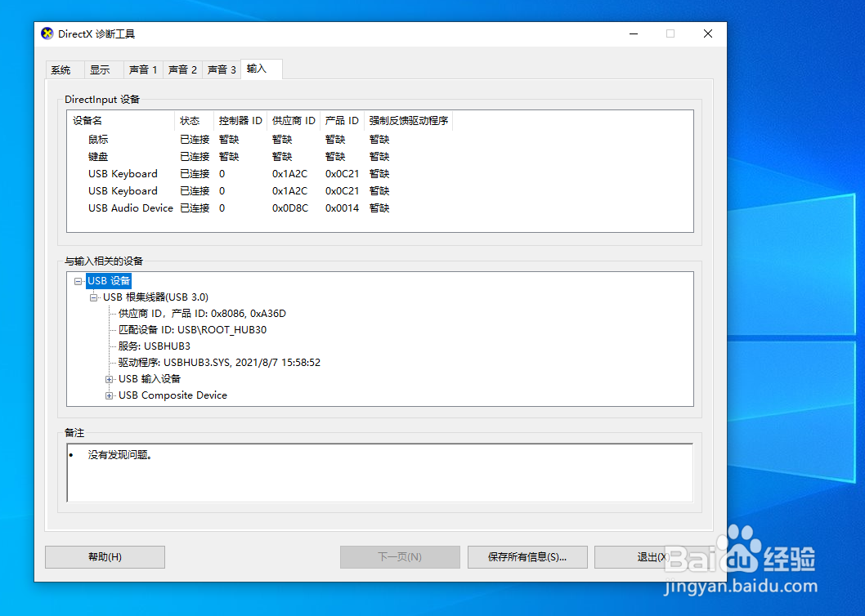Click the 驱动程序 USBHUB3.SYS line

(219, 363)
